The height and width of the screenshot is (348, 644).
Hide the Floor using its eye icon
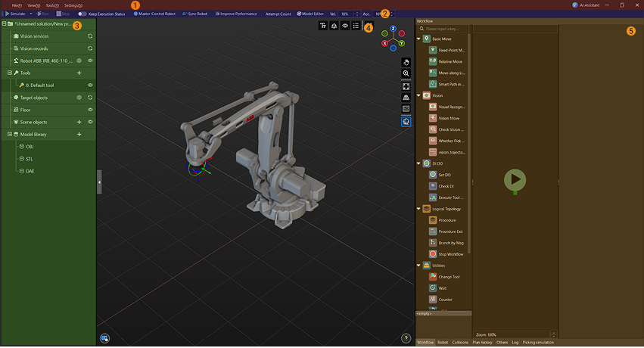91,110
